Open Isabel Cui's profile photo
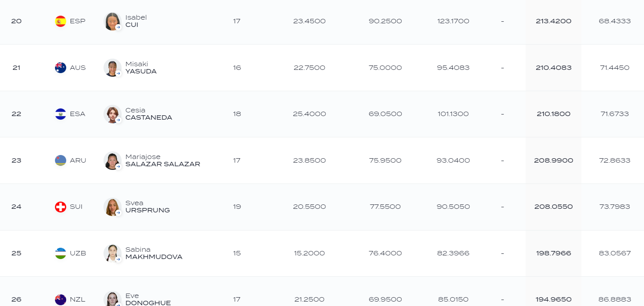This screenshot has width=644, height=306. pyautogui.click(x=112, y=21)
